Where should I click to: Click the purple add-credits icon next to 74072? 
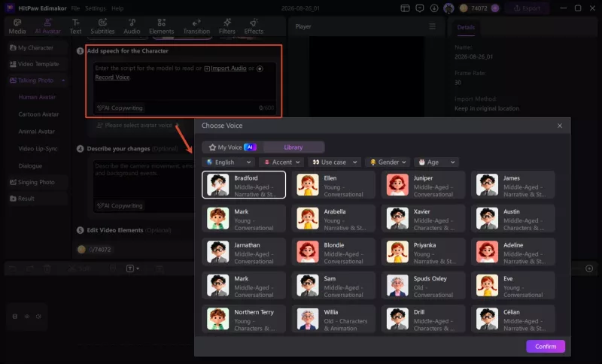495,8
